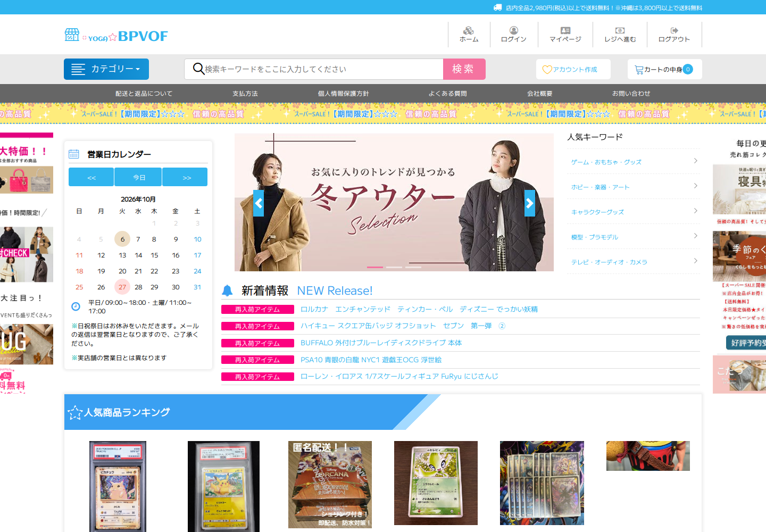Open 個人情報保護方針 menu item
Screen dimensions: 766x532
(344, 94)
